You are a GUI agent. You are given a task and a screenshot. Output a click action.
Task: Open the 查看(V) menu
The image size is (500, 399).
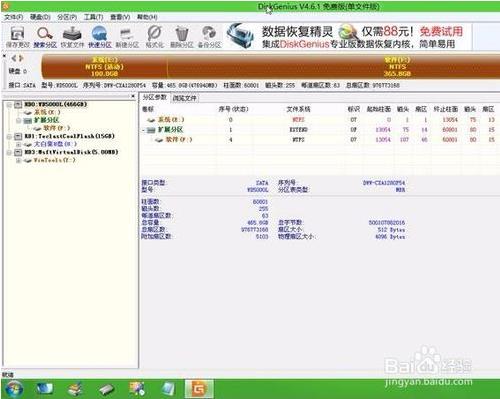(x=120, y=17)
